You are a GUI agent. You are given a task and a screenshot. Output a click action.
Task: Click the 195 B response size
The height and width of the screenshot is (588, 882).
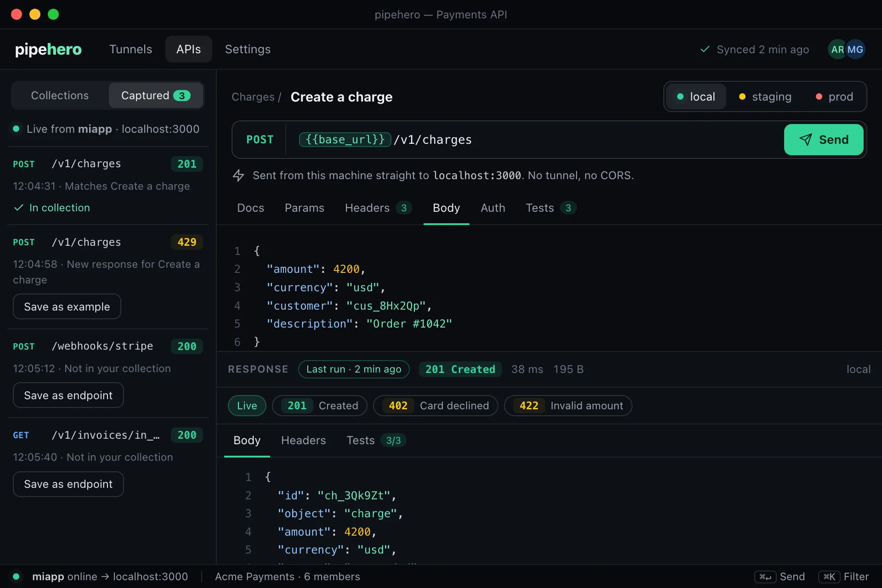pyautogui.click(x=568, y=369)
